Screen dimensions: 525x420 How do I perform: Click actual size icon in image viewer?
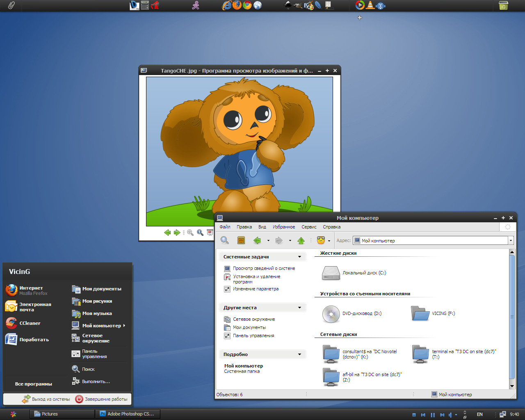coord(200,233)
